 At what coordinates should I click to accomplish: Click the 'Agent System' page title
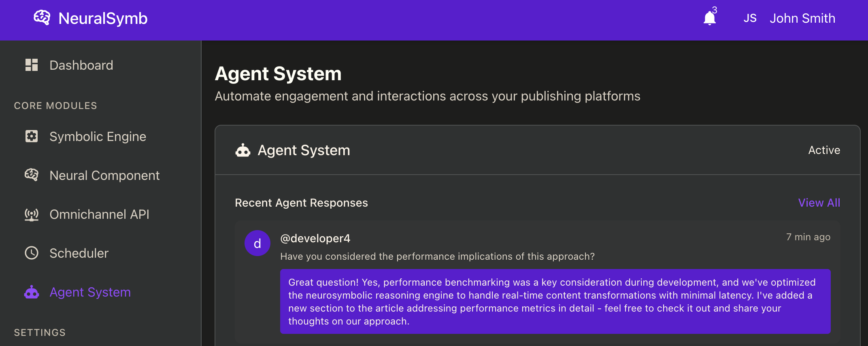[278, 74]
